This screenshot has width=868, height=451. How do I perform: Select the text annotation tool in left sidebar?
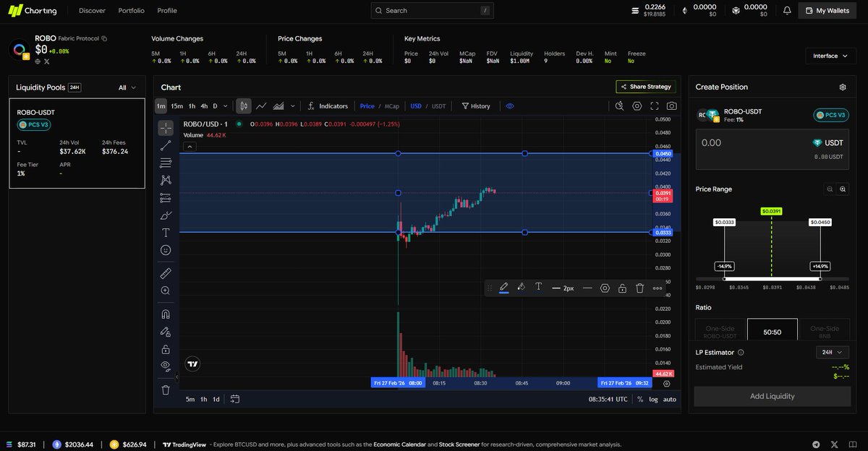point(166,233)
